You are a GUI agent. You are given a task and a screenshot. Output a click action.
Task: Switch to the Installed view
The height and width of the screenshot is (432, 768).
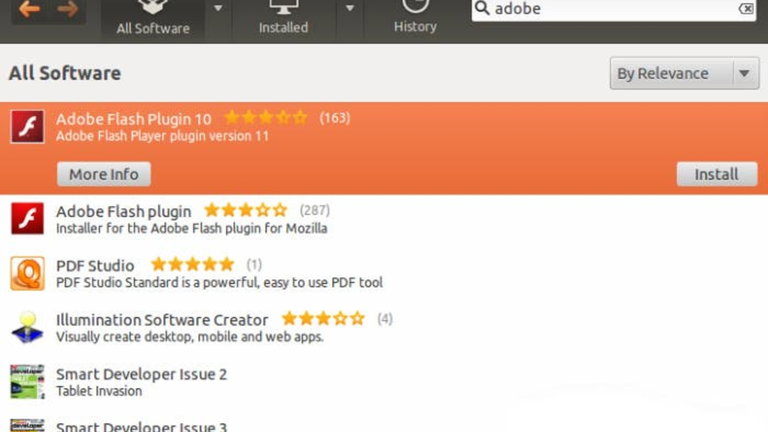284,18
